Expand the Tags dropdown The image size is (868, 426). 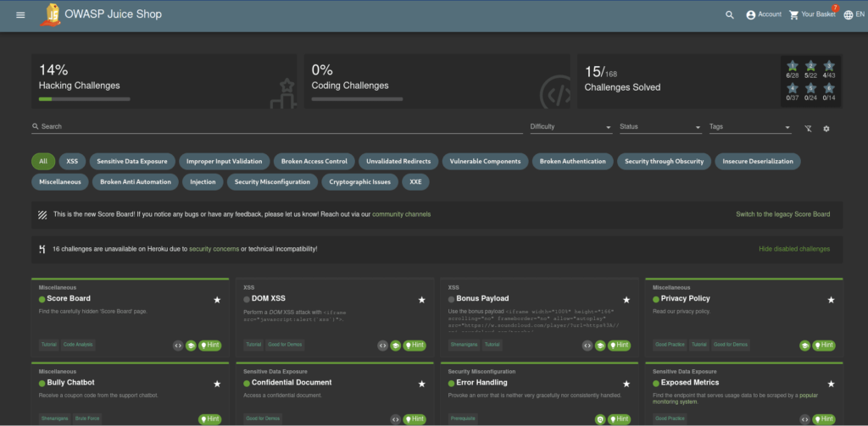point(749,127)
